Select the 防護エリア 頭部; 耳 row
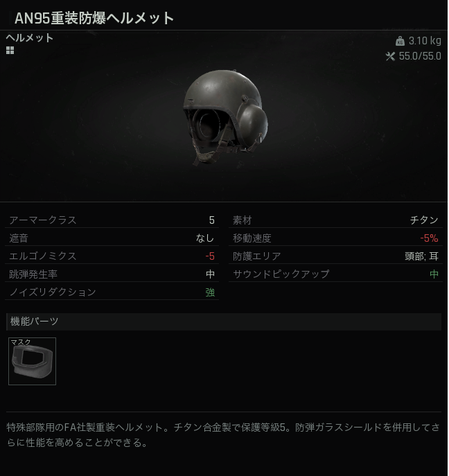The width and height of the screenshot is (449, 476). point(336,256)
